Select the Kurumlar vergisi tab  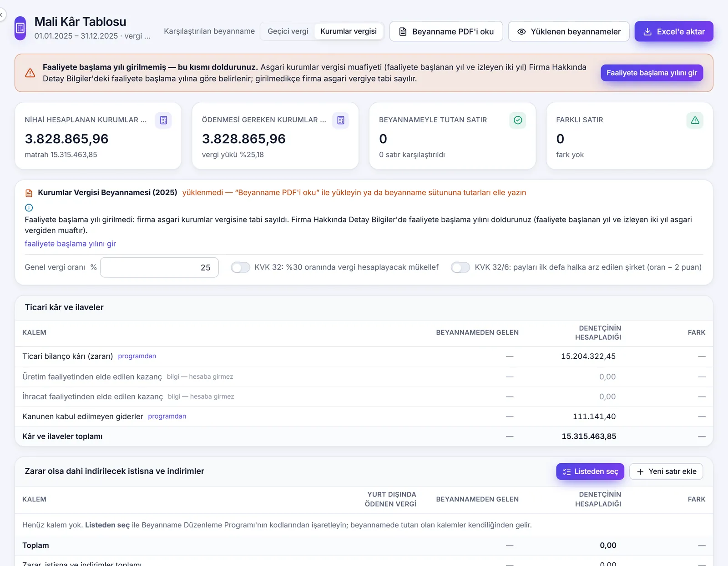point(349,31)
